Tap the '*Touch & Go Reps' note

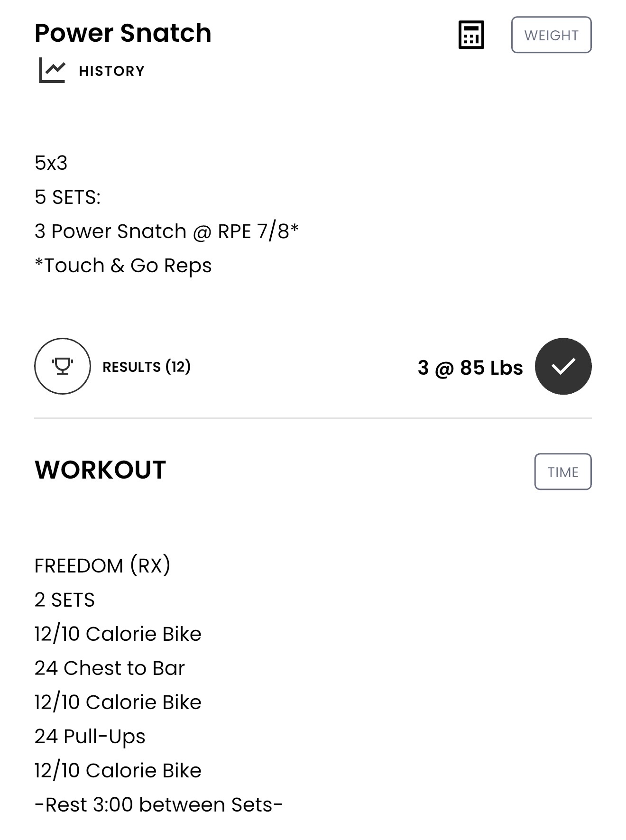click(123, 266)
